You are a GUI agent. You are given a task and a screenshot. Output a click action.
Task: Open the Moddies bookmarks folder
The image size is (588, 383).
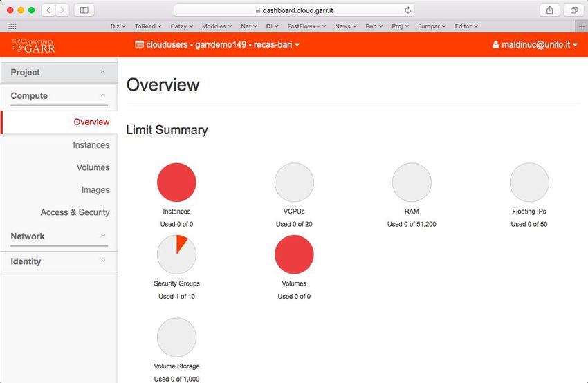(x=217, y=26)
